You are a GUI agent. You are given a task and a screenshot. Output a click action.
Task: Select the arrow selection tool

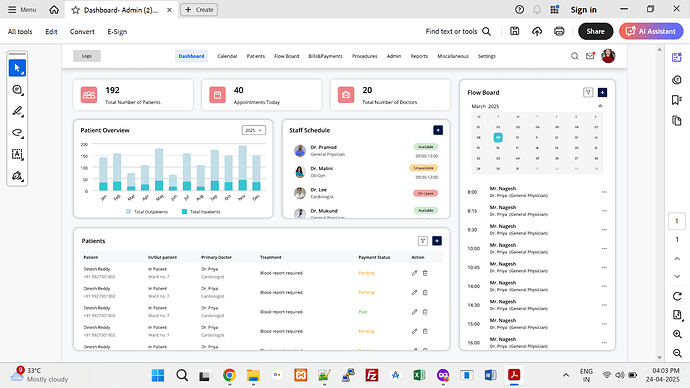[x=17, y=68]
